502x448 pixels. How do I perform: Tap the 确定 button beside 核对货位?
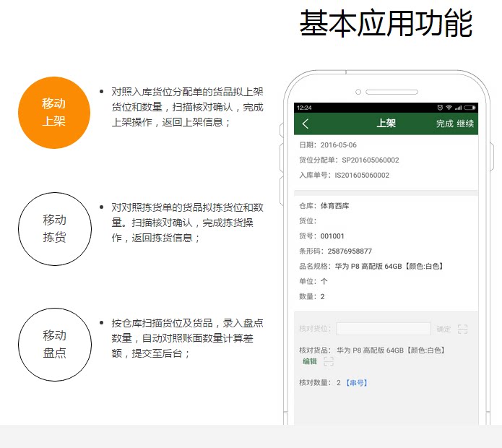(x=443, y=329)
